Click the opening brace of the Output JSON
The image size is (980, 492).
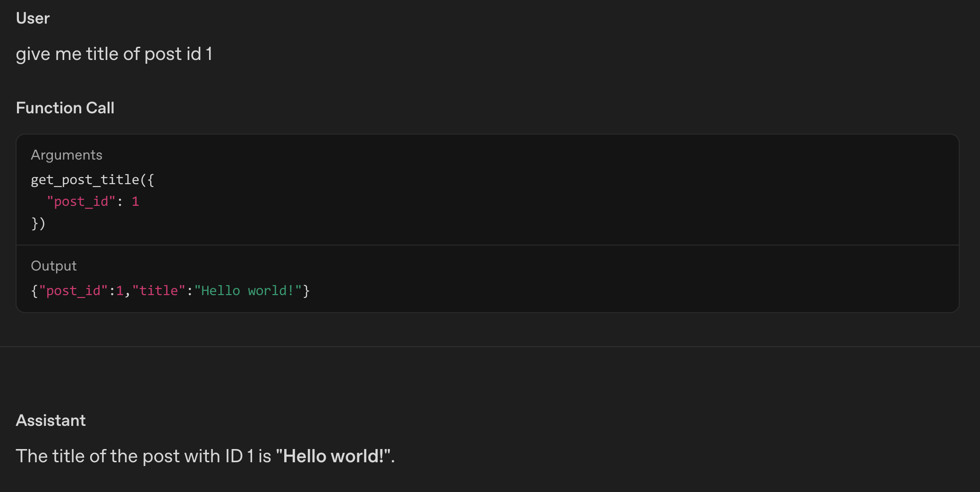click(34, 291)
